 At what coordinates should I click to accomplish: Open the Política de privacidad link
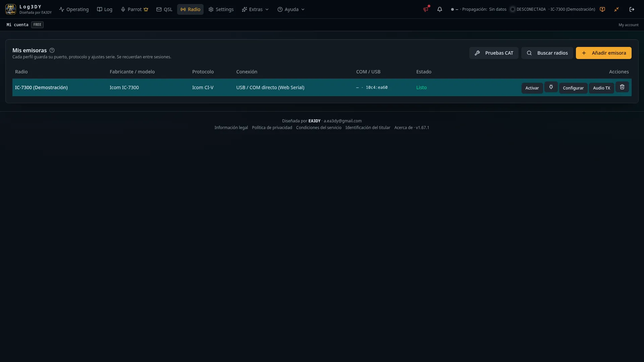click(x=272, y=128)
